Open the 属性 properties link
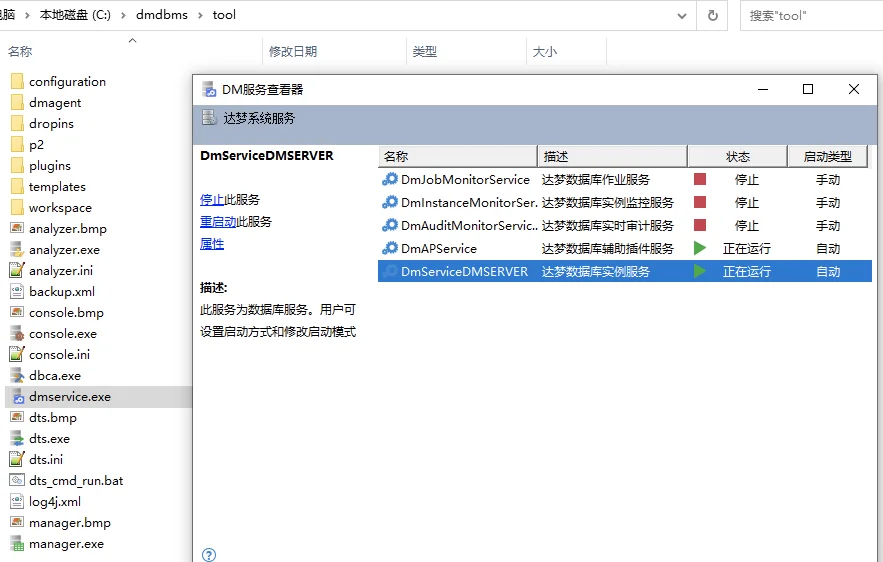 [212, 243]
